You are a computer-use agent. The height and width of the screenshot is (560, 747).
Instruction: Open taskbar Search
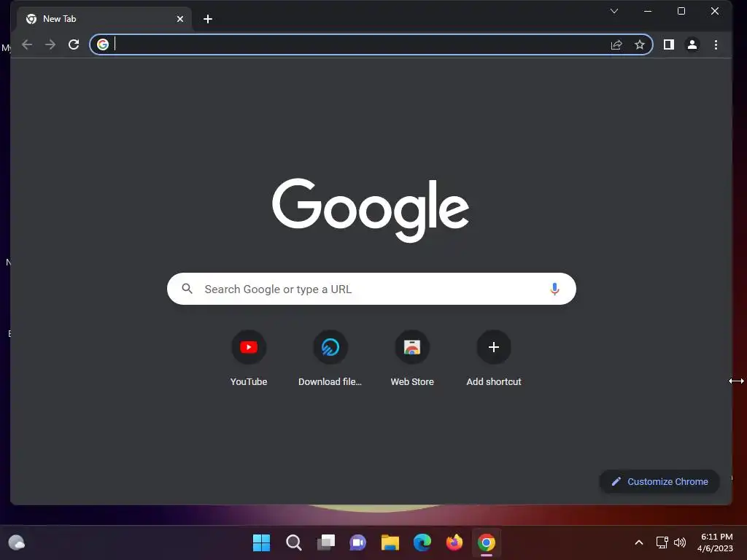coord(293,542)
